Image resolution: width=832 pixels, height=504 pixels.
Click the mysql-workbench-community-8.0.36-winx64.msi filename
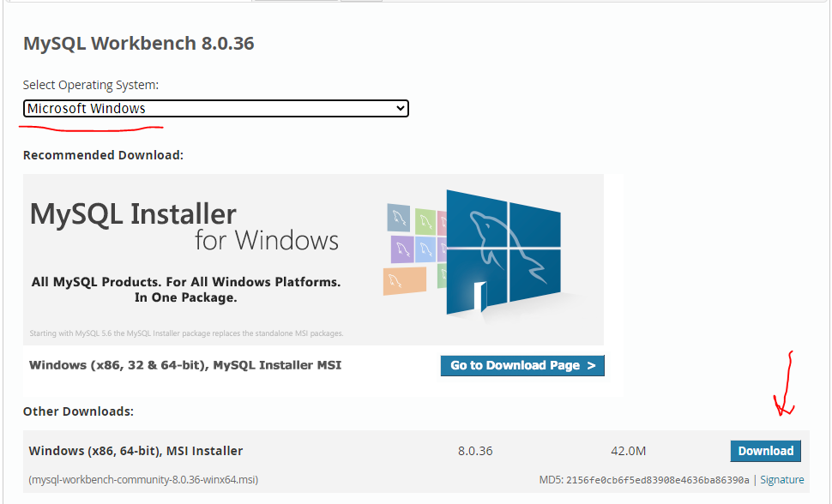point(143,480)
